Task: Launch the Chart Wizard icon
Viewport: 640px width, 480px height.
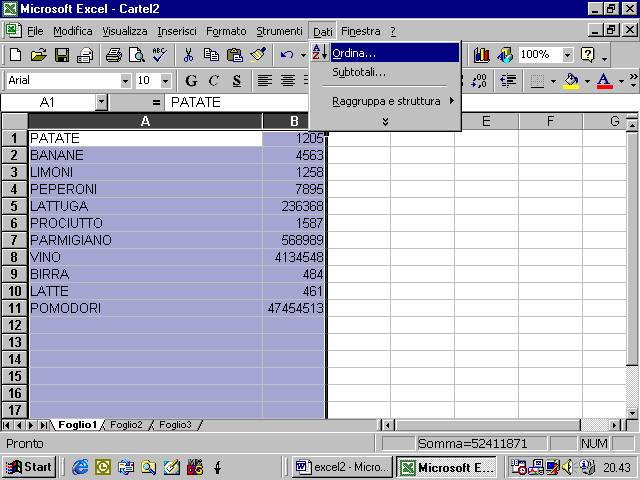Action: click(x=482, y=55)
